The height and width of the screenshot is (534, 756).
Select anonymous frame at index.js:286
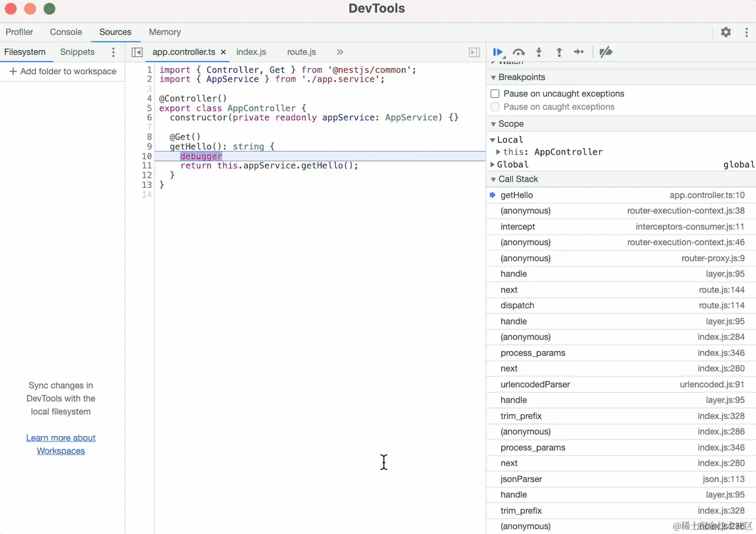point(621,431)
